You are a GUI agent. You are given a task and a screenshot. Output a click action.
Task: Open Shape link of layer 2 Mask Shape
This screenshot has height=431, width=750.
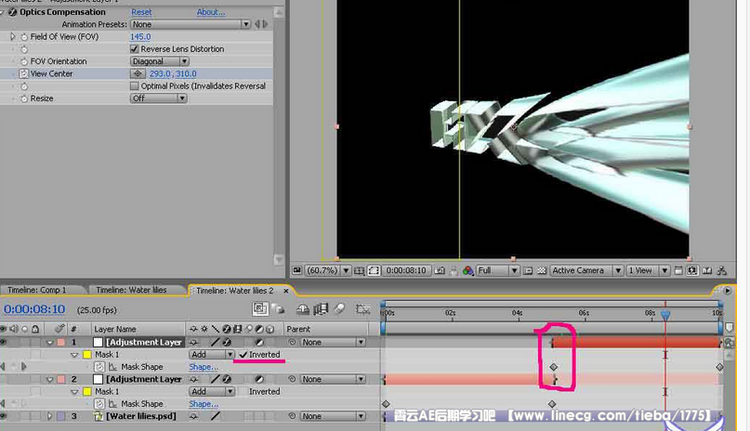click(x=203, y=404)
